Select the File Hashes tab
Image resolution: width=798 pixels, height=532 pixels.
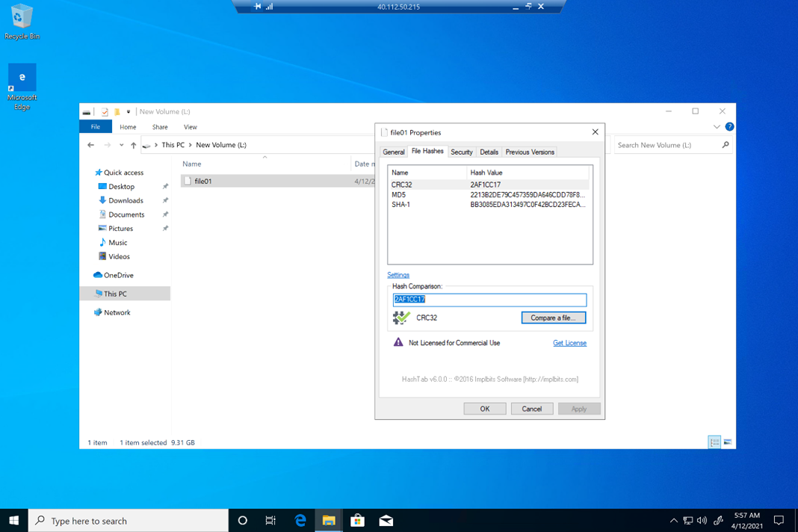click(x=427, y=151)
